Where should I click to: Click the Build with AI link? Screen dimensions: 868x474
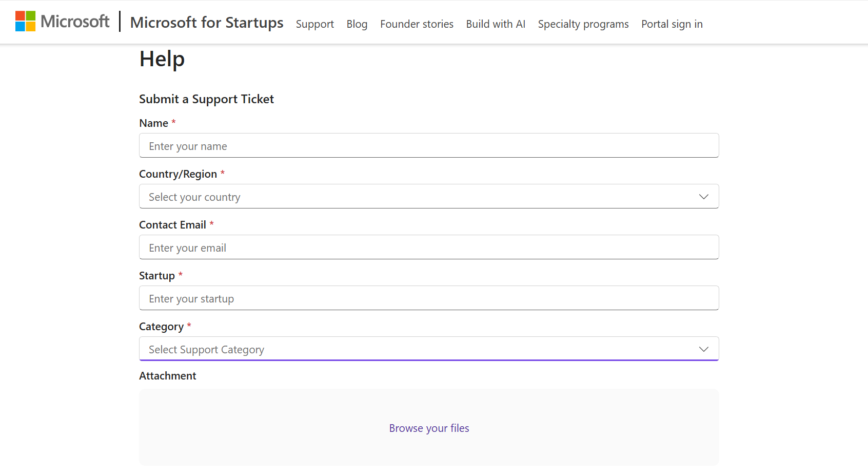tap(495, 24)
